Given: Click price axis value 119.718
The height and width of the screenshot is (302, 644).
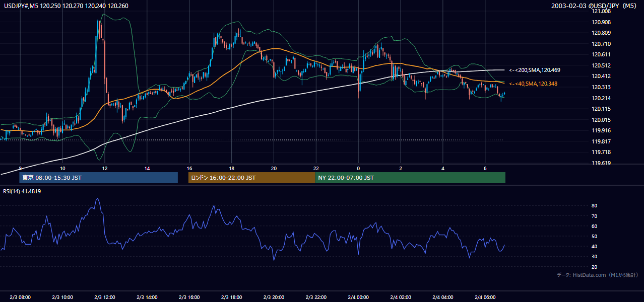Looking at the screenshot, I should (x=602, y=152).
